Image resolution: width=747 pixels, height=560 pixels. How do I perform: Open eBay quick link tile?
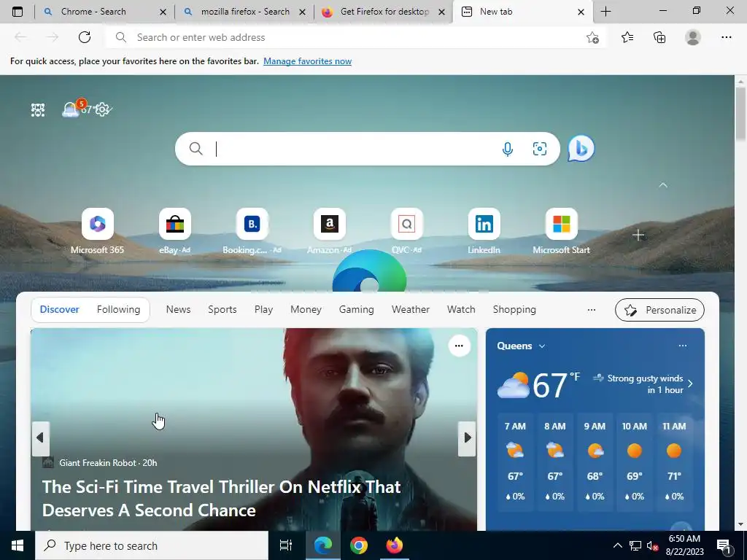(175, 231)
